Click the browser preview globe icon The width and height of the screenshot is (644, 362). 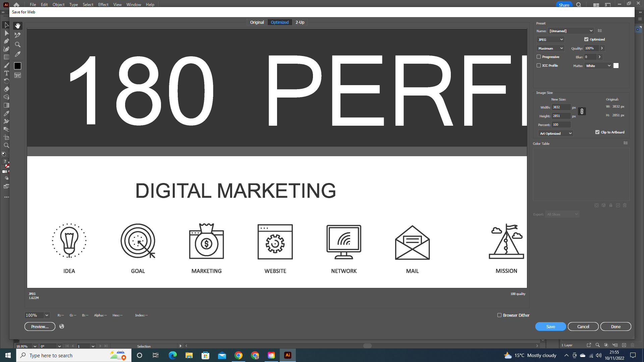pos(62,326)
